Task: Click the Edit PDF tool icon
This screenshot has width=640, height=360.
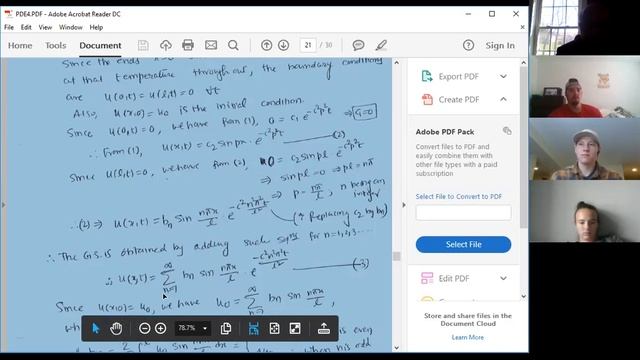Action: click(x=427, y=278)
